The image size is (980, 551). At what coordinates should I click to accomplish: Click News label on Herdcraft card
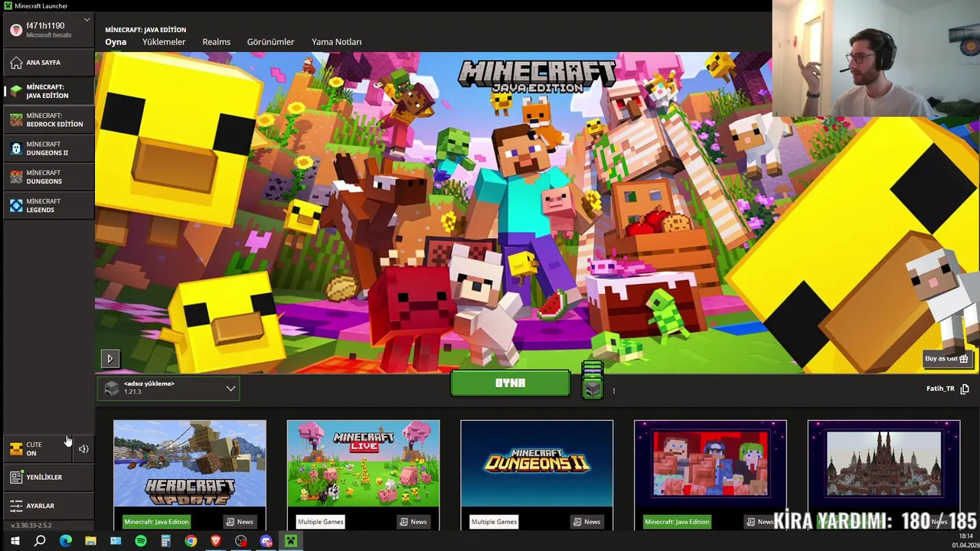[240, 522]
